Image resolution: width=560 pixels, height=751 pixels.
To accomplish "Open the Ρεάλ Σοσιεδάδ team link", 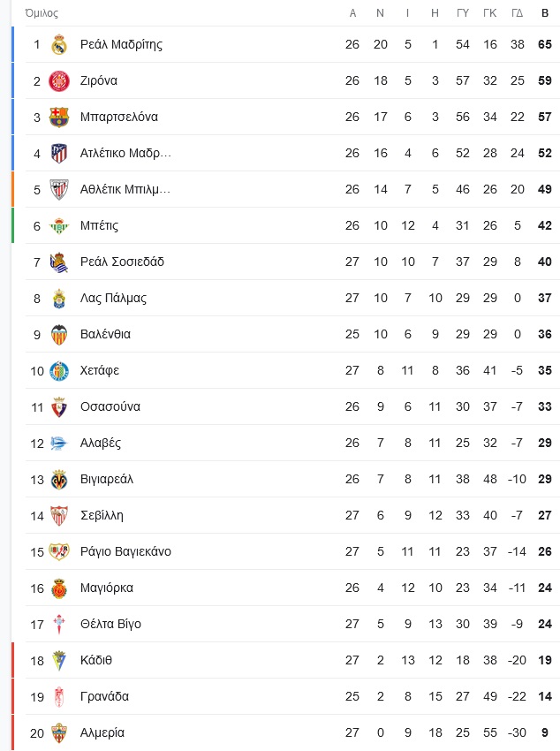I will tap(122, 262).
